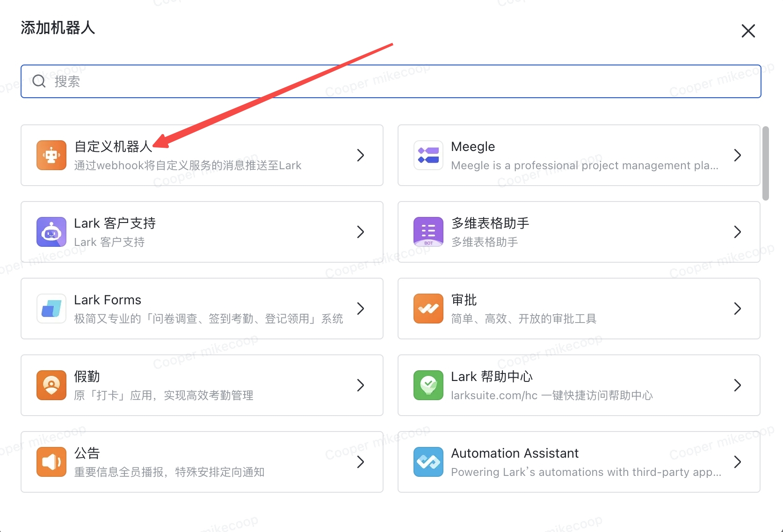Expand the Lark Forms chevron
783x532 pixels.
361,309
